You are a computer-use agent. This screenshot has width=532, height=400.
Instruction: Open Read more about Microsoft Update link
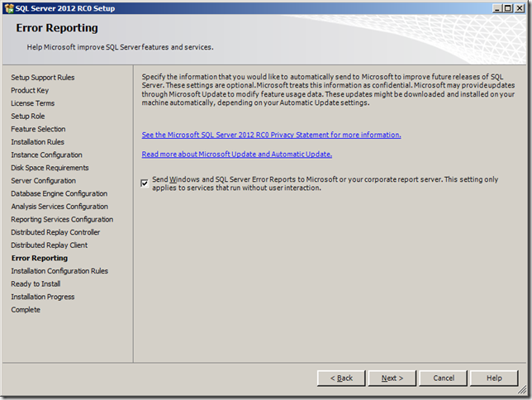pos(236,155)
